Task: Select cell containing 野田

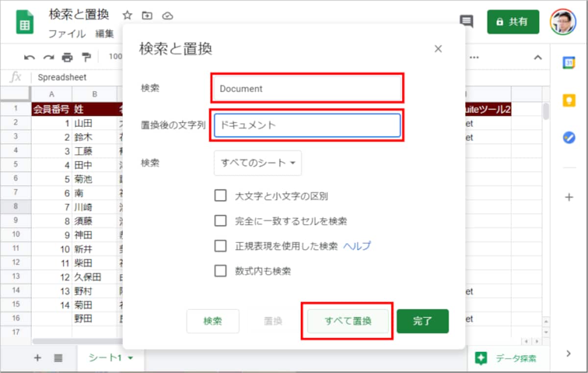Action: (95, 319)
